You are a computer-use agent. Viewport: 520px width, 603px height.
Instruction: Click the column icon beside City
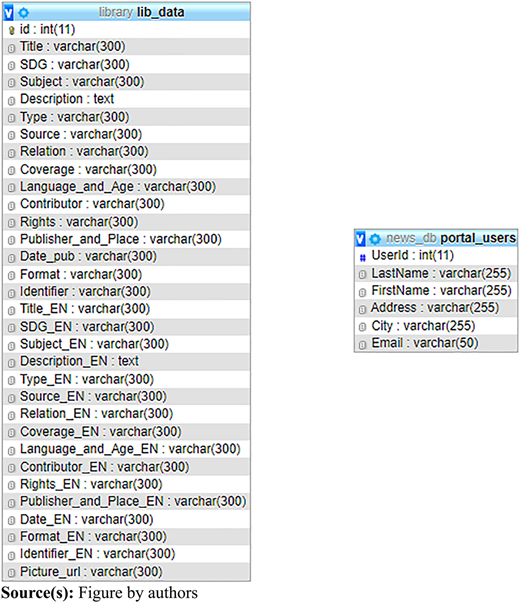(x=362, y=327)
